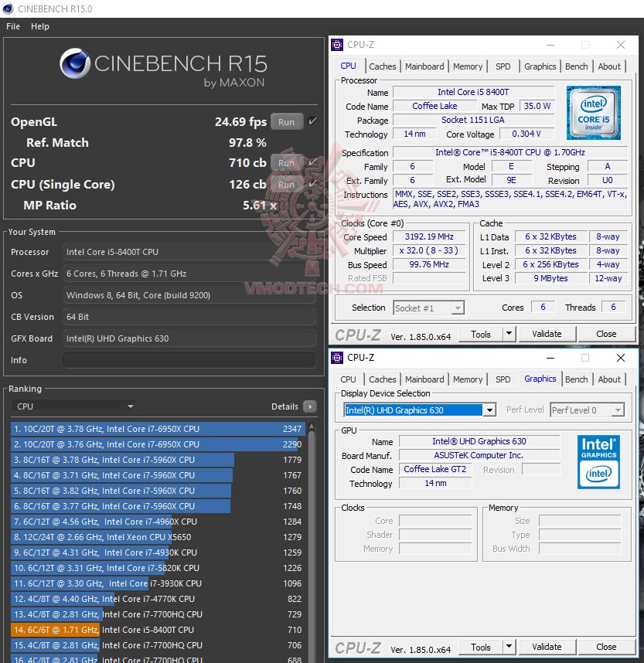
Task: Open the Socket #1 selection dropdown
Action: [x=428, y=308]
